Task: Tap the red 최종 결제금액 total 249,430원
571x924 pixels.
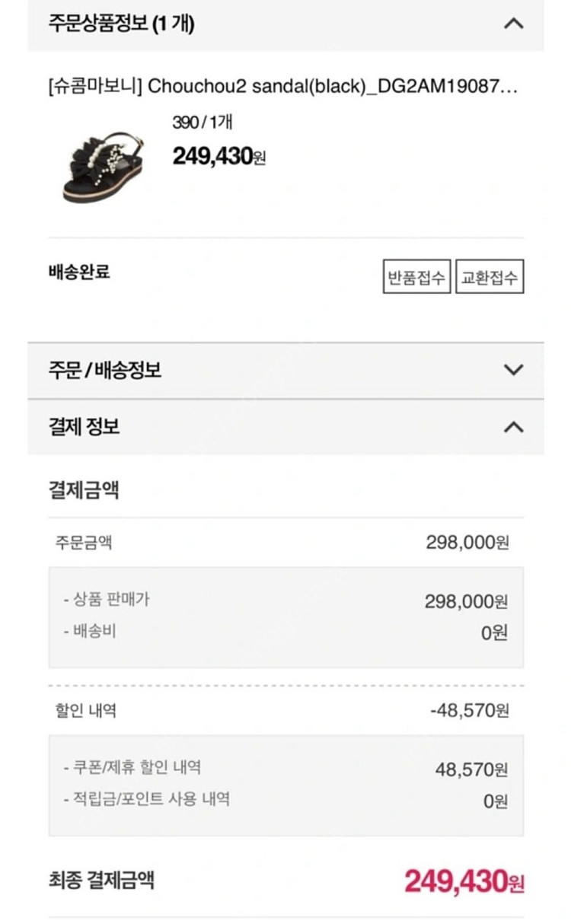Action: (464, 881)
